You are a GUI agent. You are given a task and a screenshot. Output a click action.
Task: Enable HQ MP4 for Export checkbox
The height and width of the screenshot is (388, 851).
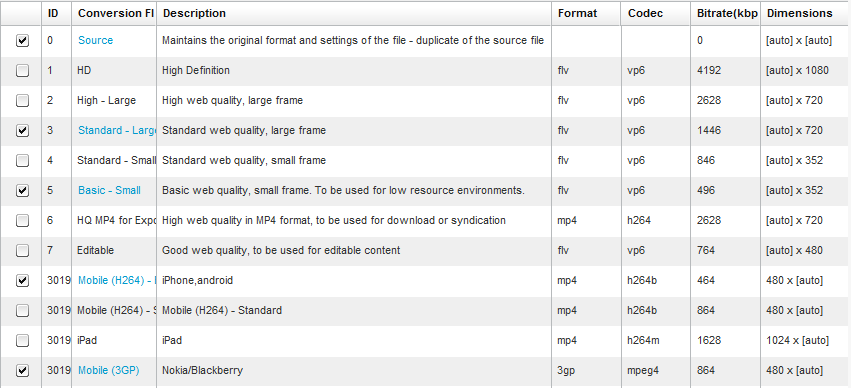(22, 220)
